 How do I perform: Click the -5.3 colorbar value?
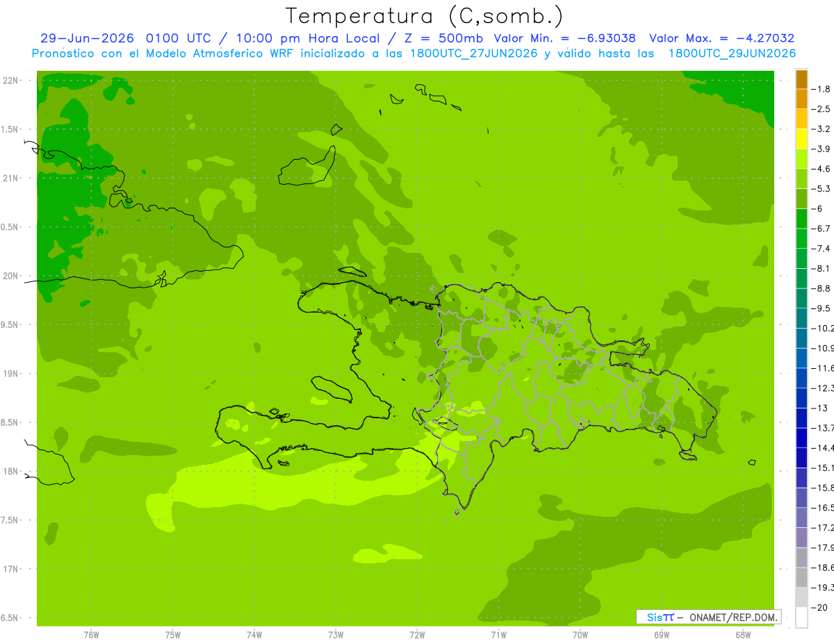pyautogui.click(x=821, y=188)
